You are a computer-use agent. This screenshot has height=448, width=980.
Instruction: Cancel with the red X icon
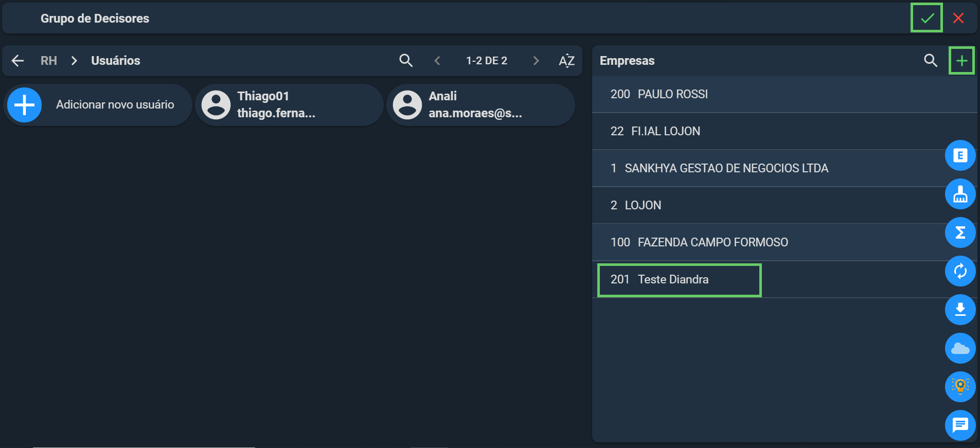click(958, 19)
